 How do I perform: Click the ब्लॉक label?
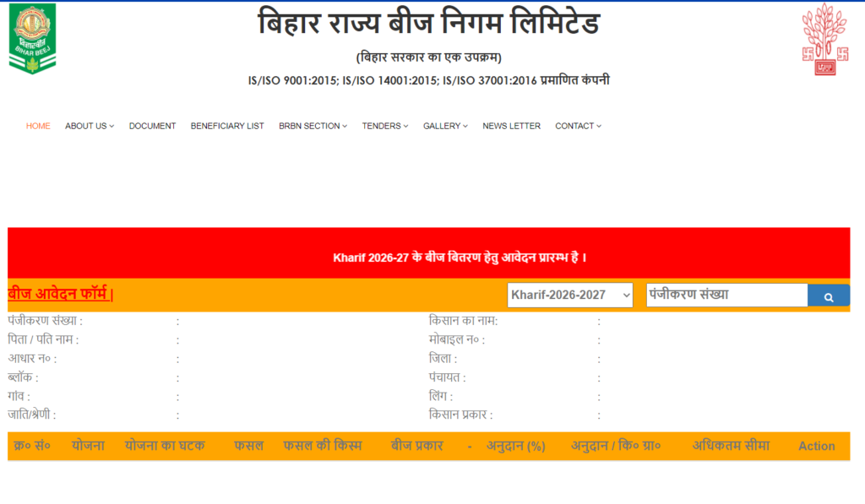23,377
